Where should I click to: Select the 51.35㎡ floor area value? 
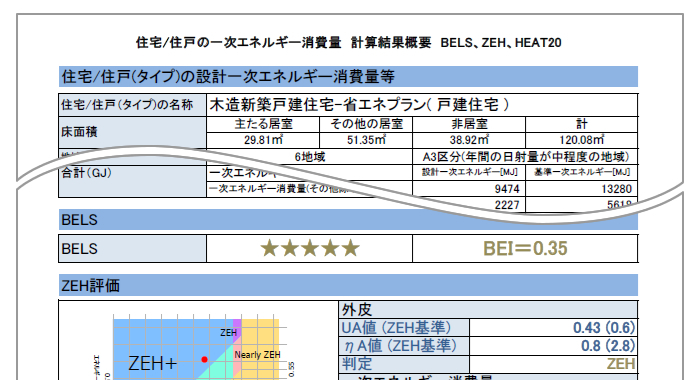point(366,140)
